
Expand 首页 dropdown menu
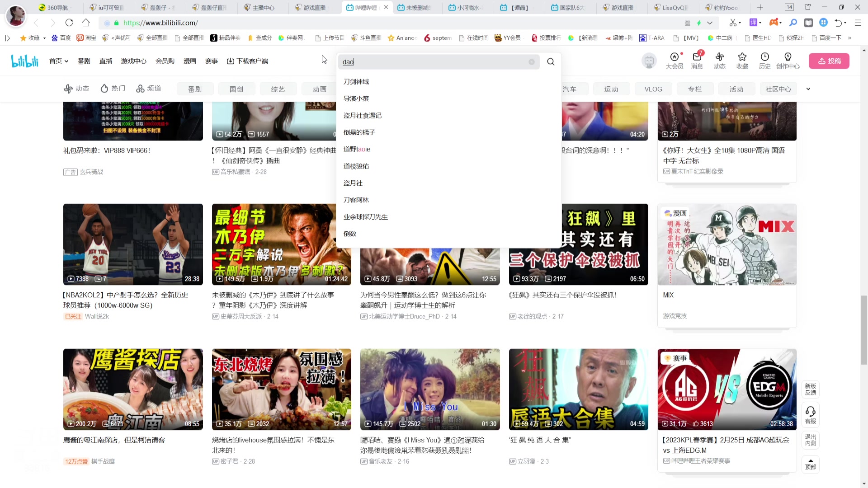(x=59, y=61)
